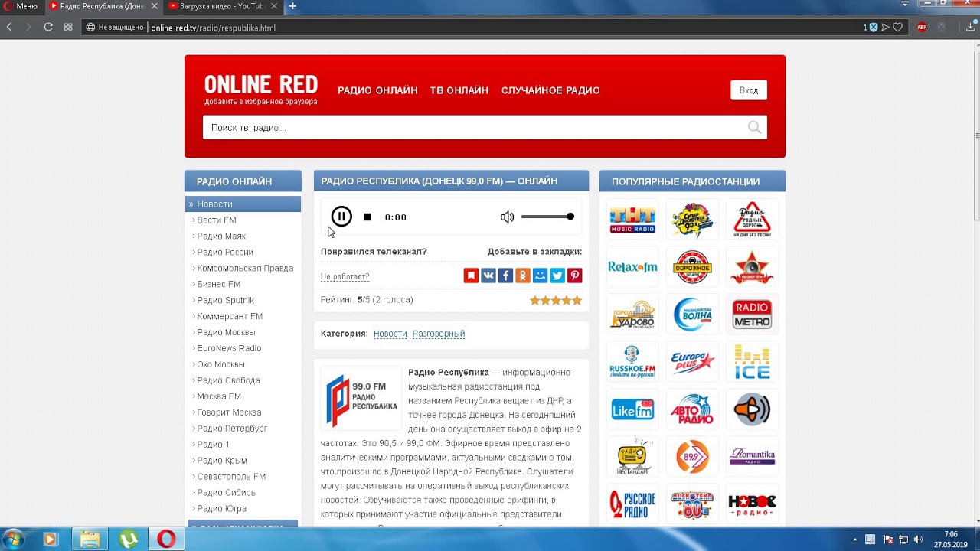Open the Avtoradio station
This screenshot has width=980, height=551.
[692, 409]
